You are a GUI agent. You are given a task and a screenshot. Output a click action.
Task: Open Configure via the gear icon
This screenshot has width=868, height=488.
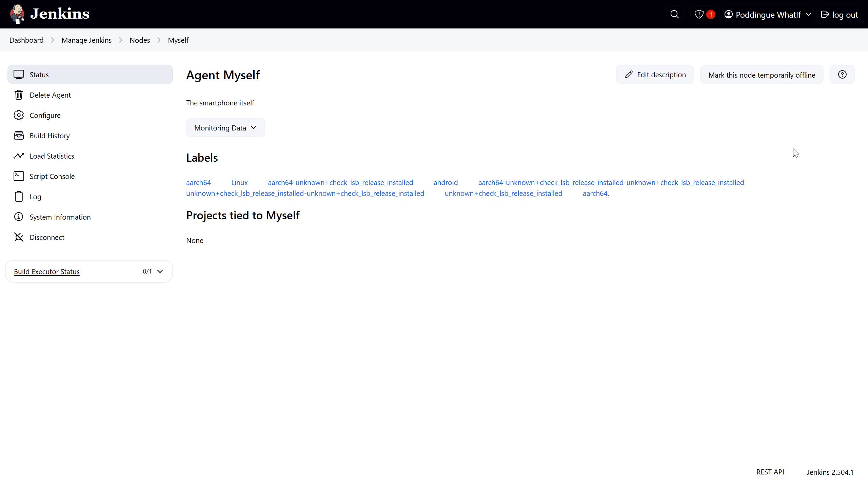point(19,115)
